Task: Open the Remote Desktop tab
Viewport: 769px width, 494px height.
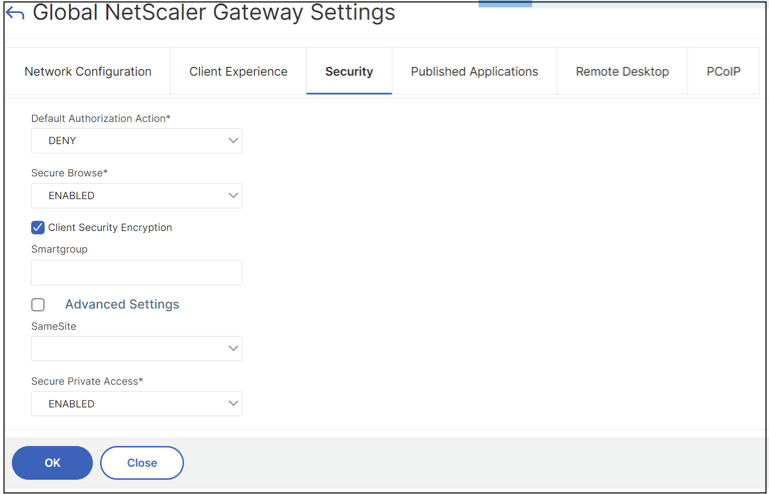Action: coord(622,72)
